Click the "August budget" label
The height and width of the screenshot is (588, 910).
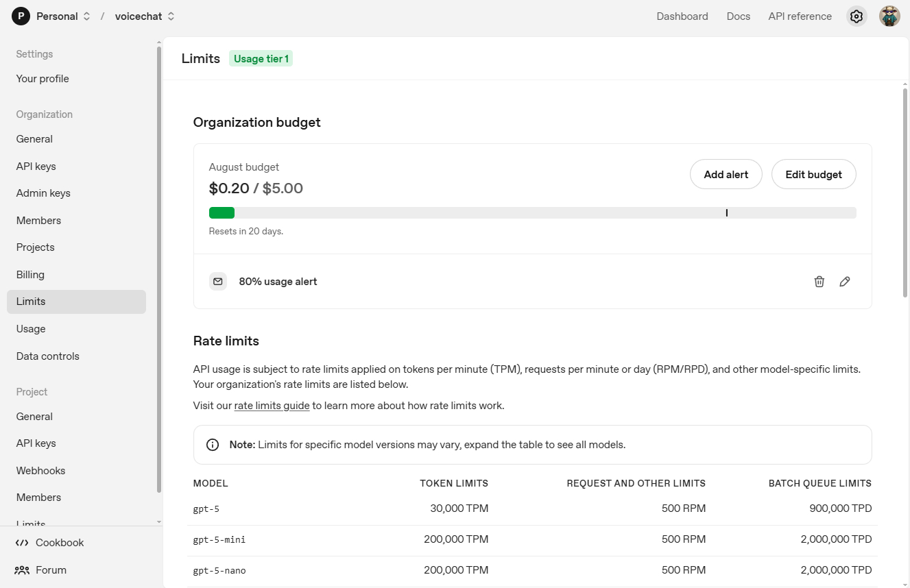tap(244, 167)
